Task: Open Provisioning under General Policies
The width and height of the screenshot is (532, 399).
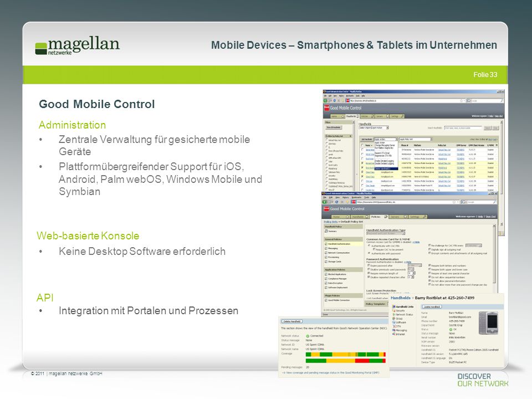Action: [331, 257]
